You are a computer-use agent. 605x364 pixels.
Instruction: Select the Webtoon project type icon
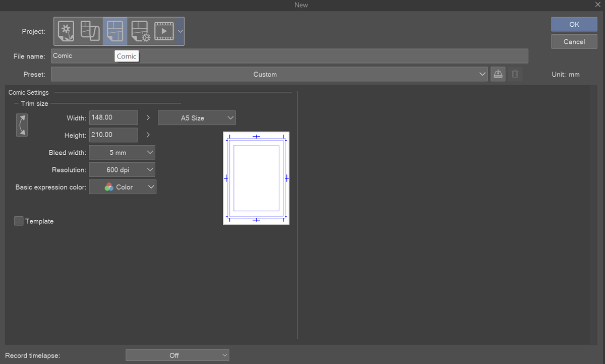[x=91, y=31]
